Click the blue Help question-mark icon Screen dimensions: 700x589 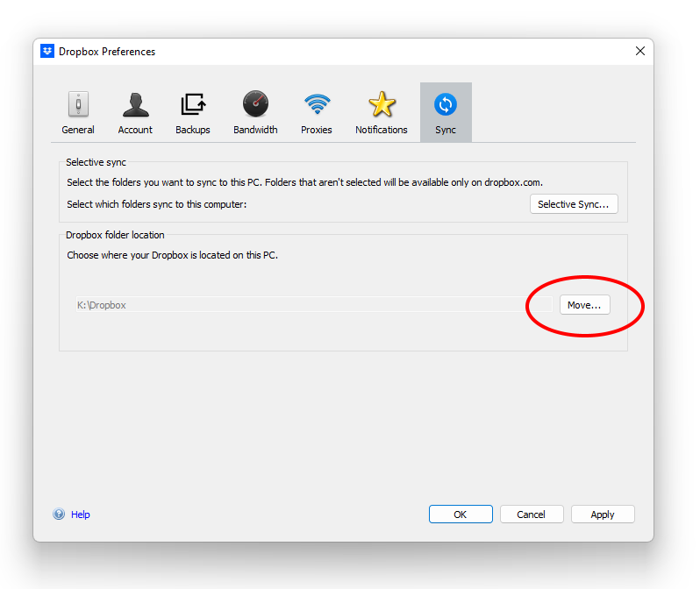coord(59,514)
